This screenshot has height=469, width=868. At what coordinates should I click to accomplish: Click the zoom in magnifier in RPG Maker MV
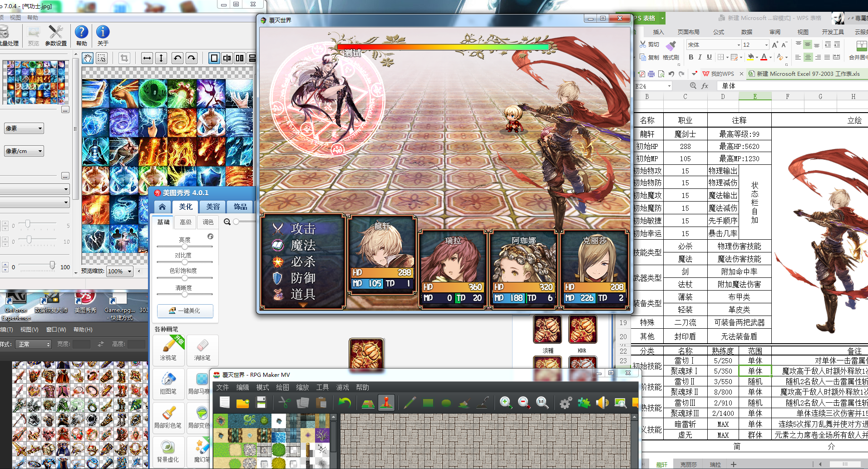(505, 402)
